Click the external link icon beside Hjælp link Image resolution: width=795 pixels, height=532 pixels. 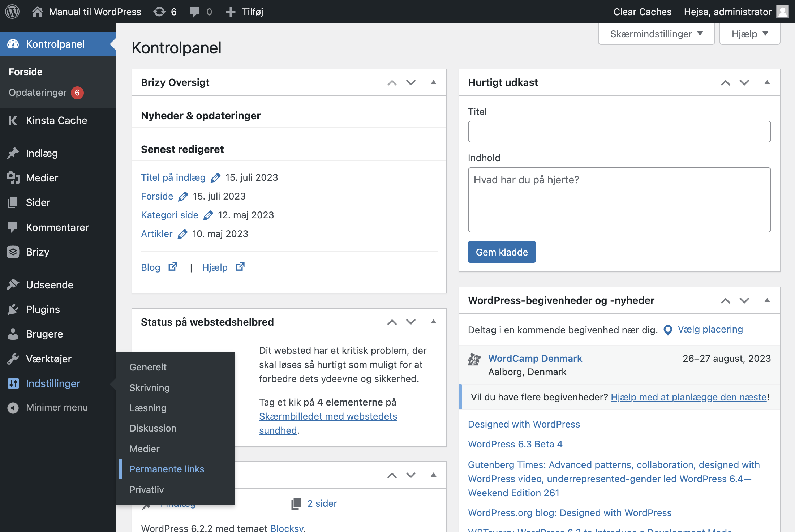tap(240, 267)
